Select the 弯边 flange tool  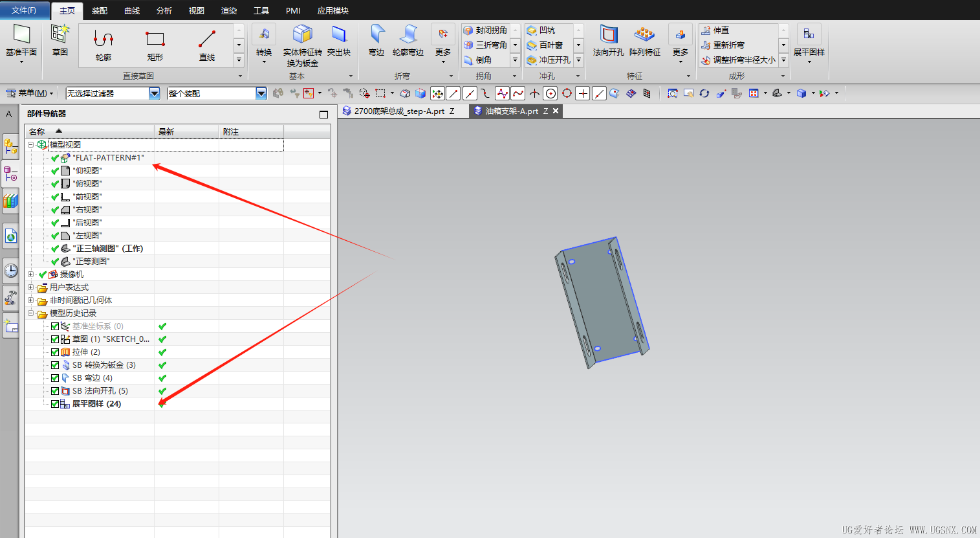click(x=376, y=40)
